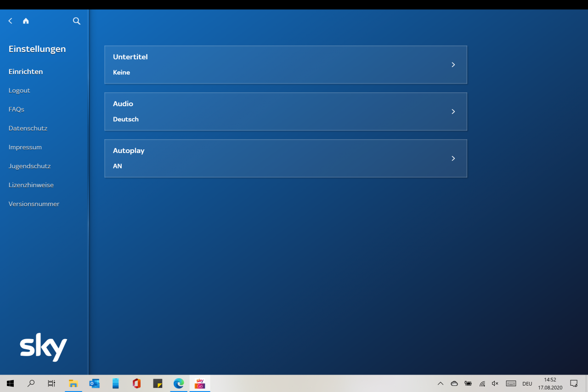The image size is (588, 392).
Task: Open search with the magnifier in Sky sidebar
Action: [x=77, y=21]
